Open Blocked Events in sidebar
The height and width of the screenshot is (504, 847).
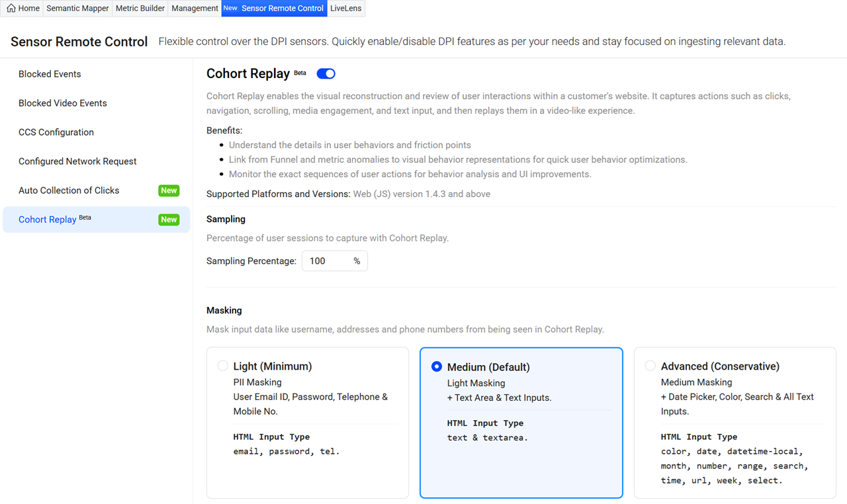[50, 74]
